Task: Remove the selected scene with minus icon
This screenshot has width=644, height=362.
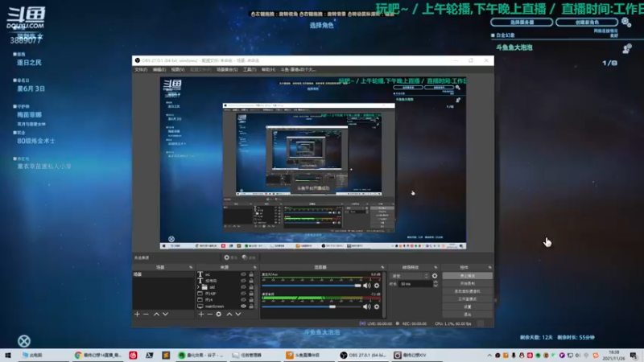Action: (x=146, y=314)
